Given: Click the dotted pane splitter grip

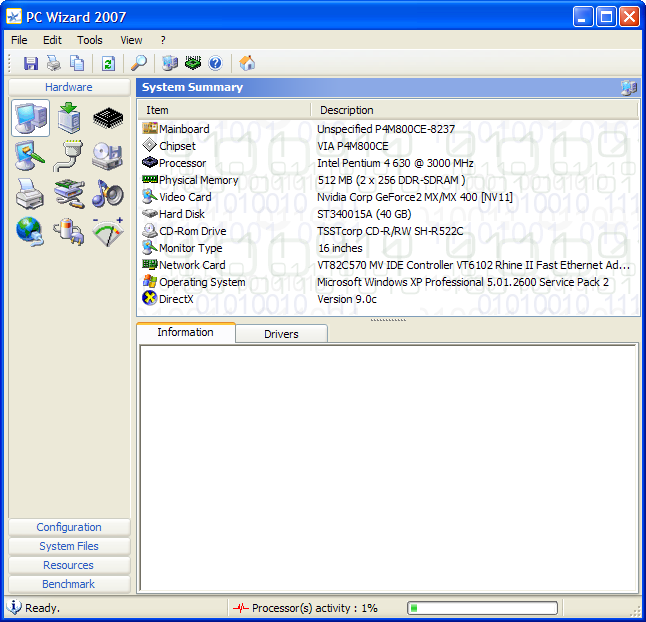Looking at the screenshot, I should (388, 320).
